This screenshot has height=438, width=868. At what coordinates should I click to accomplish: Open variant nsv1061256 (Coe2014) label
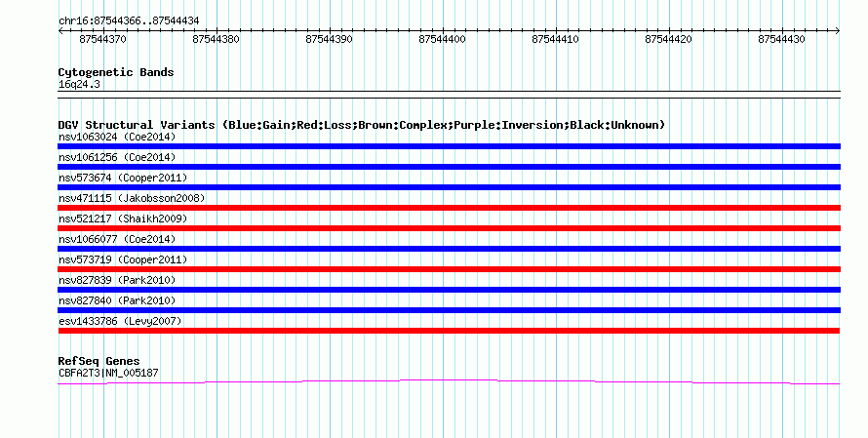[x=117, y=157]
